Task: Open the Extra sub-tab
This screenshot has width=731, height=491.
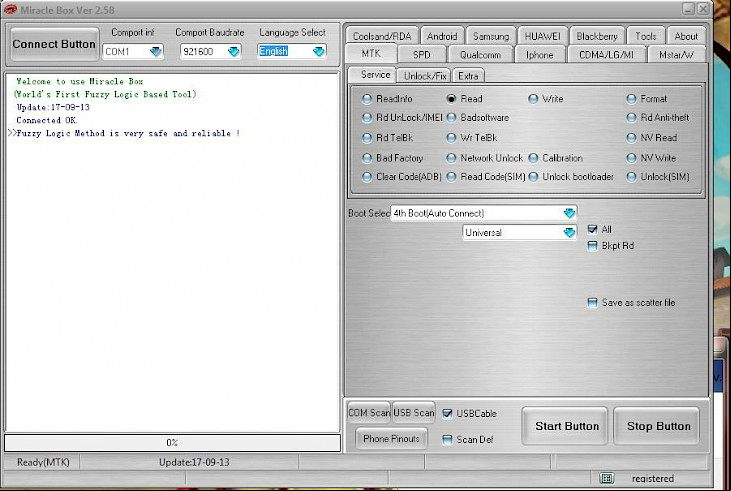Action: tap(468, 76)
